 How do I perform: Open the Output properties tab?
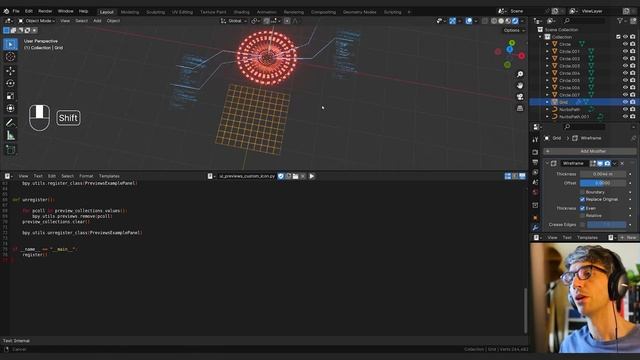click(535, 162)
